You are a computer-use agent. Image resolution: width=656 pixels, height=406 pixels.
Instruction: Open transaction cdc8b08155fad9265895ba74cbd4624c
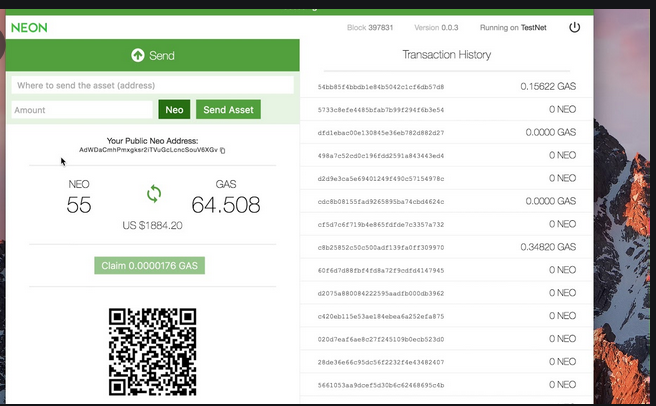381,202
